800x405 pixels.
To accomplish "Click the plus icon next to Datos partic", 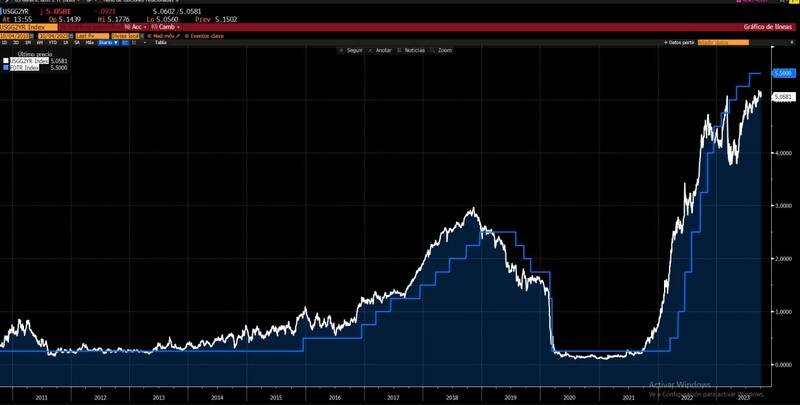I will coord(667,43).
